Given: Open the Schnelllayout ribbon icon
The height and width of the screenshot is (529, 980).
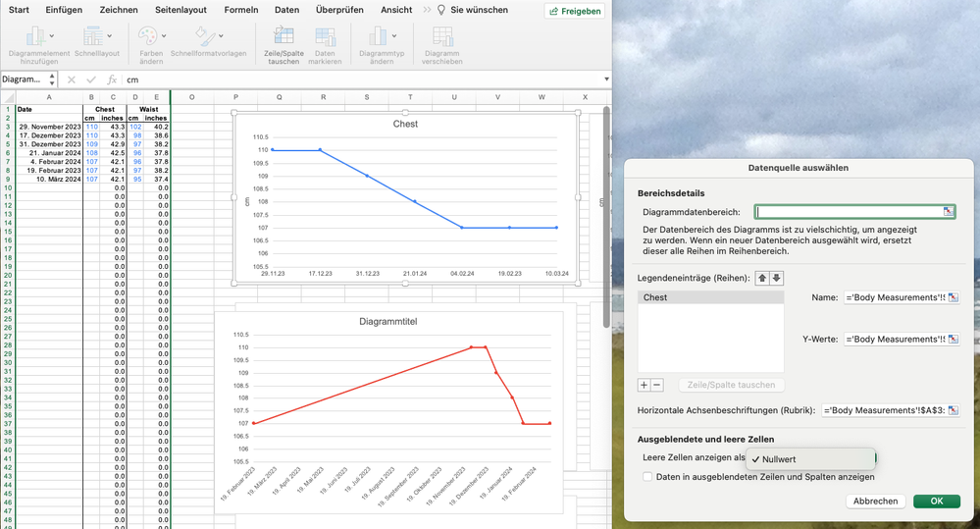Looking at the screenshot, I should pyautogui.click(x=92, y=35).
